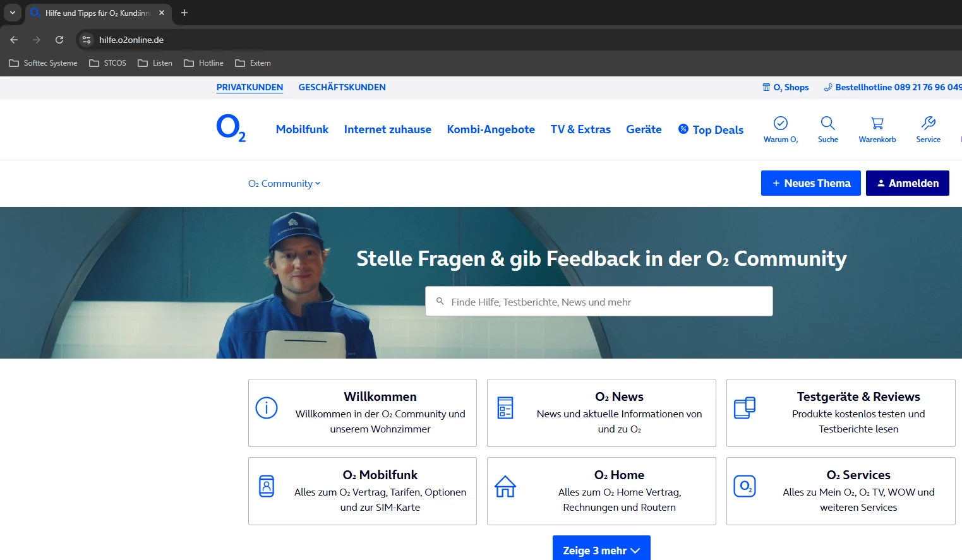
Task: Click the Bestellhotline phone icon
Action: point(828,87)
